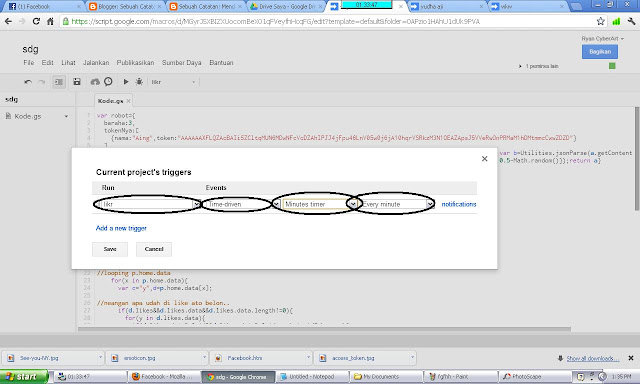
Task: Open the browser home page icon
Action: click(x=50, y=21)
